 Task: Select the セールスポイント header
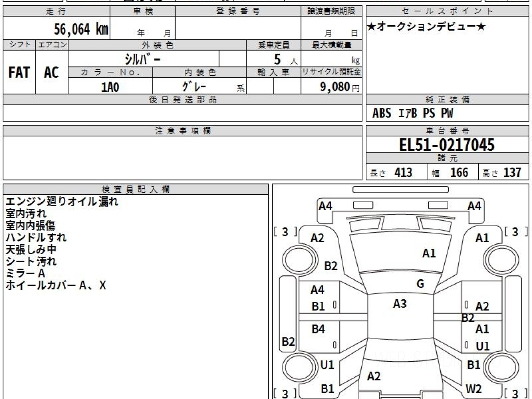[448, 12]
